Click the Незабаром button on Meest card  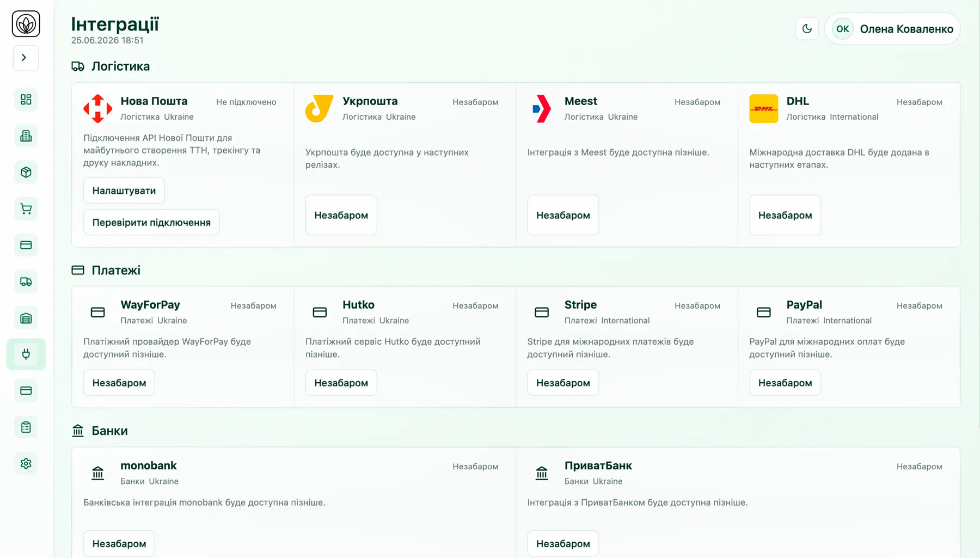(563, 215)
